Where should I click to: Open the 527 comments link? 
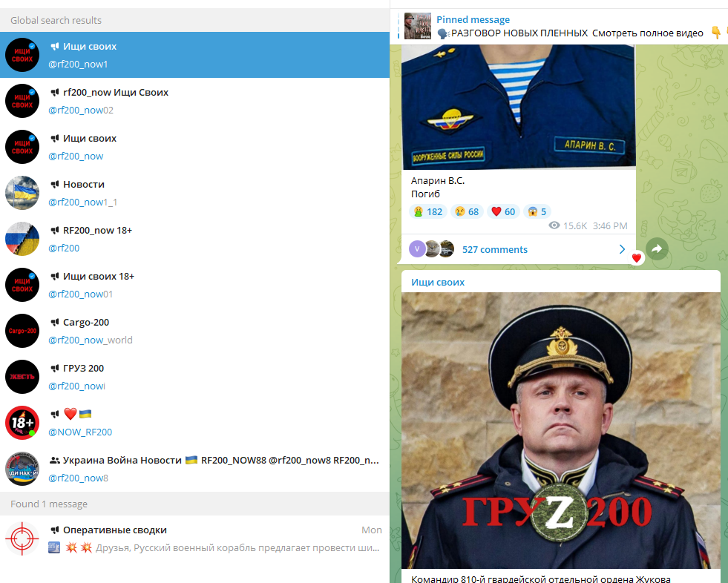(495, 250)
